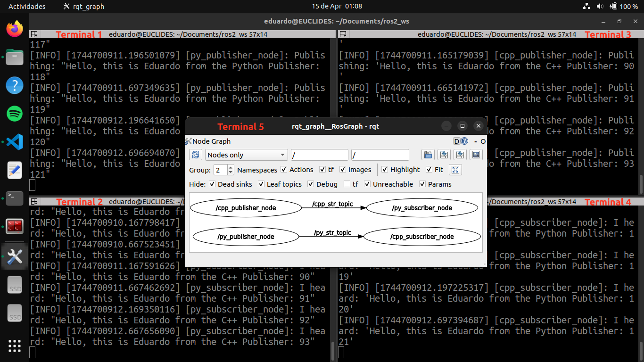Save graph as DOT icon
The height and width of the screenshot is (362, 644).
[444, 155]
